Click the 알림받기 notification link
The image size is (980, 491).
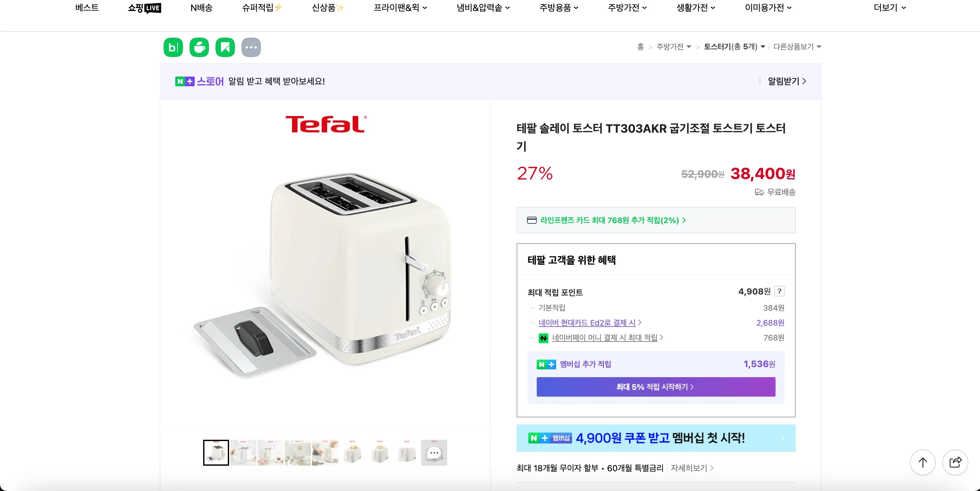pos(785,81)
